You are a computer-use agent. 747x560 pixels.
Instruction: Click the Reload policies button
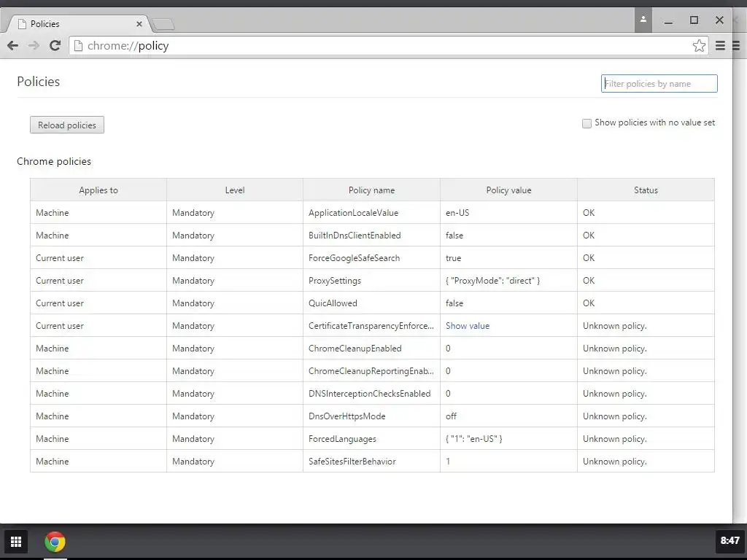click(x=67, y=125)
